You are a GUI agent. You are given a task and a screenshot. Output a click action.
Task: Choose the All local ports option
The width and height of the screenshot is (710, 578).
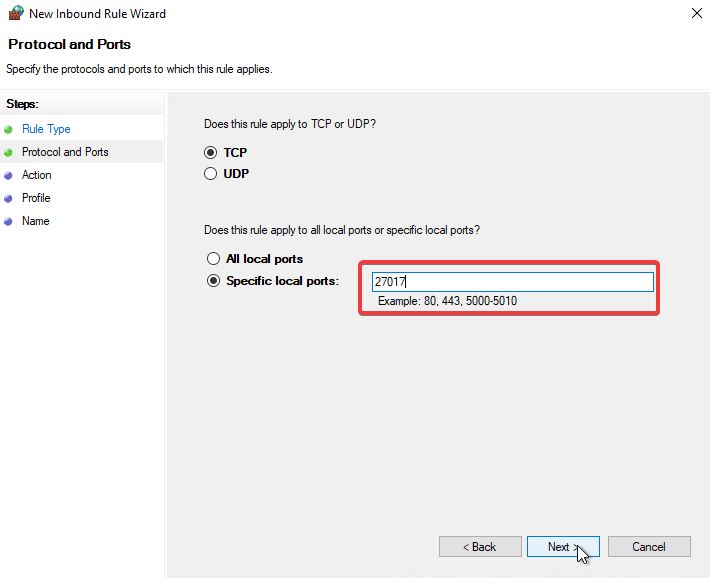pyautogui.click(x=213, y=259)
